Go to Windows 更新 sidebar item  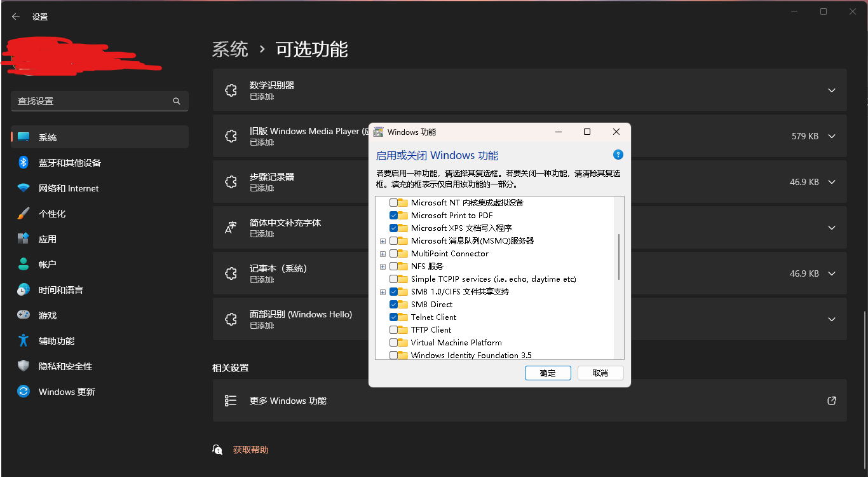click(100, 392)
